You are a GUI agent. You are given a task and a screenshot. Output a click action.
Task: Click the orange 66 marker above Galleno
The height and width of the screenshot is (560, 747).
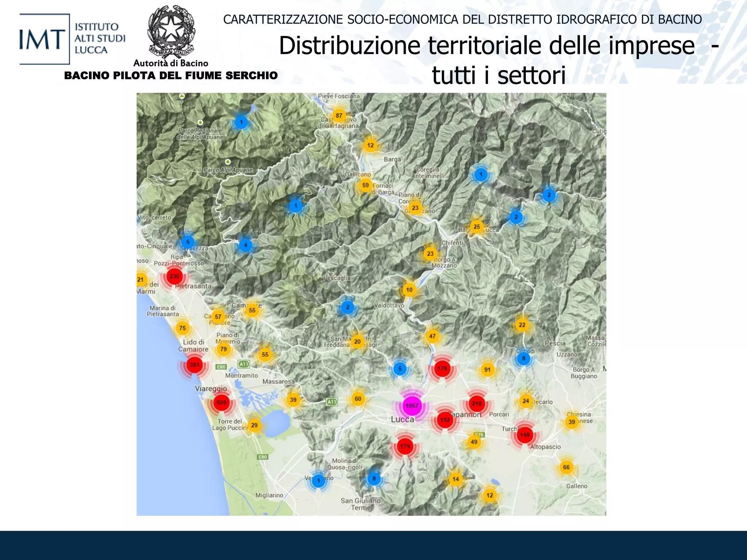[x=566, y=467]
